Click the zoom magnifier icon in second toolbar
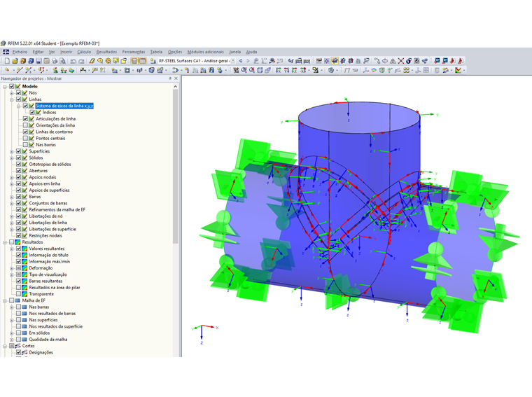The height and width of the screenshot is (397, 532). click(244, 70)
